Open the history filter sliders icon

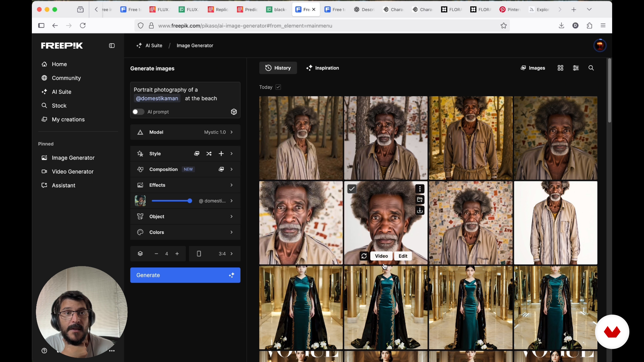pos(576,68)
